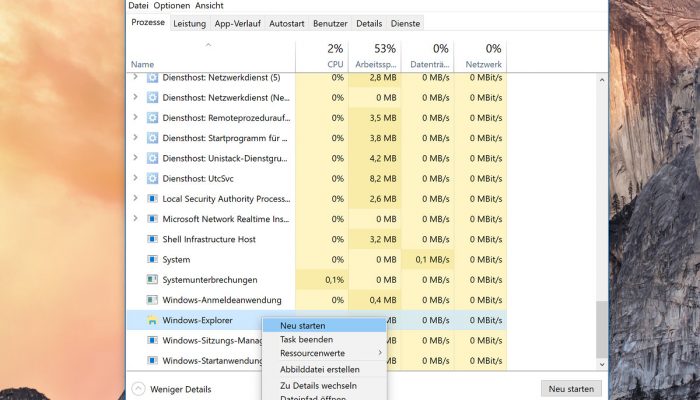Click gear icon of Diensthost: Startprogramm
This screenshot has width=700, height=400.
click(x=152, y=138)
